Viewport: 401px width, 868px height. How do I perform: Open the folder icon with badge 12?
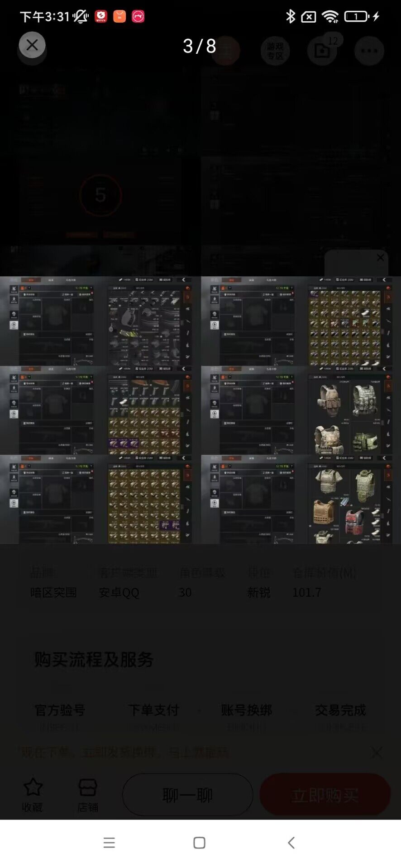(322, 51)
